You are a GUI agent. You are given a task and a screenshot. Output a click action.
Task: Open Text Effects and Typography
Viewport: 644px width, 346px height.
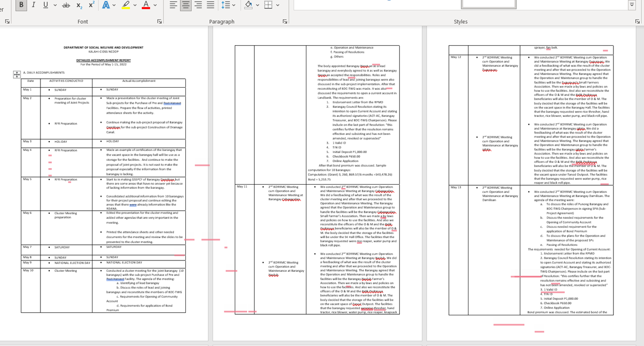(106, 5)
